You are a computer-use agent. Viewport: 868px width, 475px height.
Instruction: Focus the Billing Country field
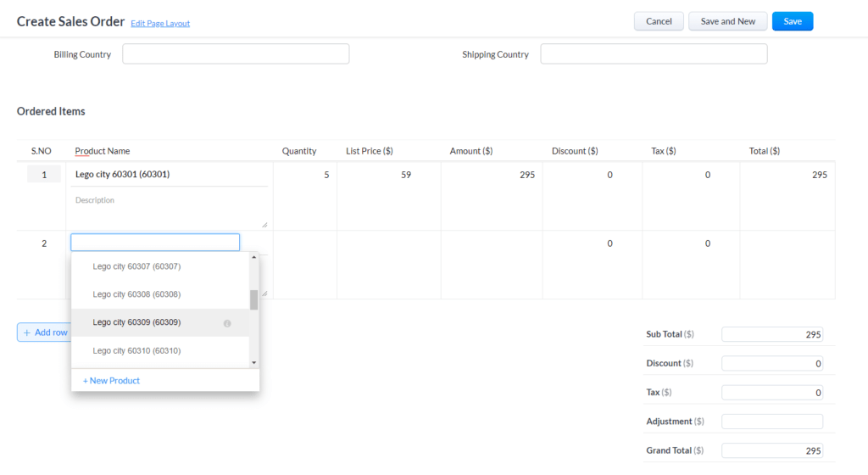pos(236,53)
